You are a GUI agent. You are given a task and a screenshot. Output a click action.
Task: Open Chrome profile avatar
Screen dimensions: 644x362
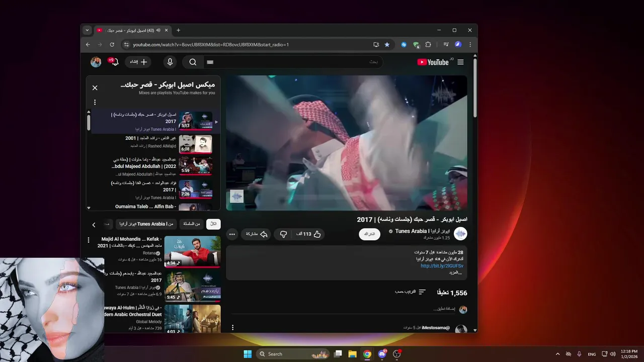tap(458, 44)
